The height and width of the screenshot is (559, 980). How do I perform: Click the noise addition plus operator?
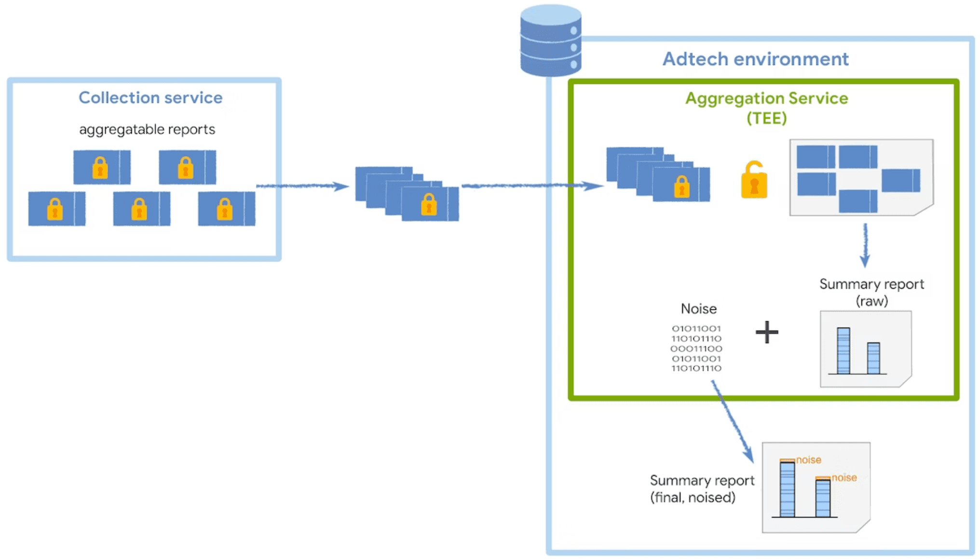click(766, 333)
